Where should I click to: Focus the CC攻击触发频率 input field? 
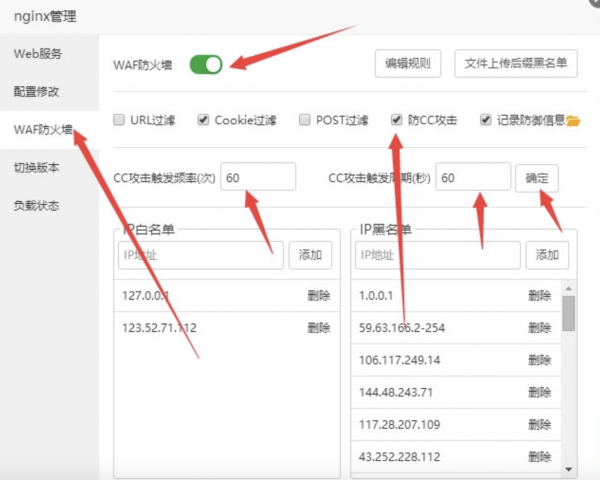point(258,177)
